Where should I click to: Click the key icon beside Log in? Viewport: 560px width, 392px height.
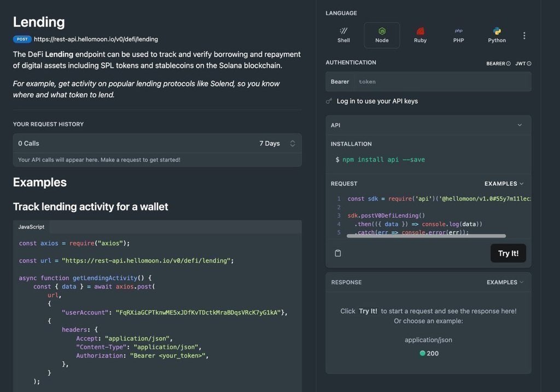(x=329, y=101)
